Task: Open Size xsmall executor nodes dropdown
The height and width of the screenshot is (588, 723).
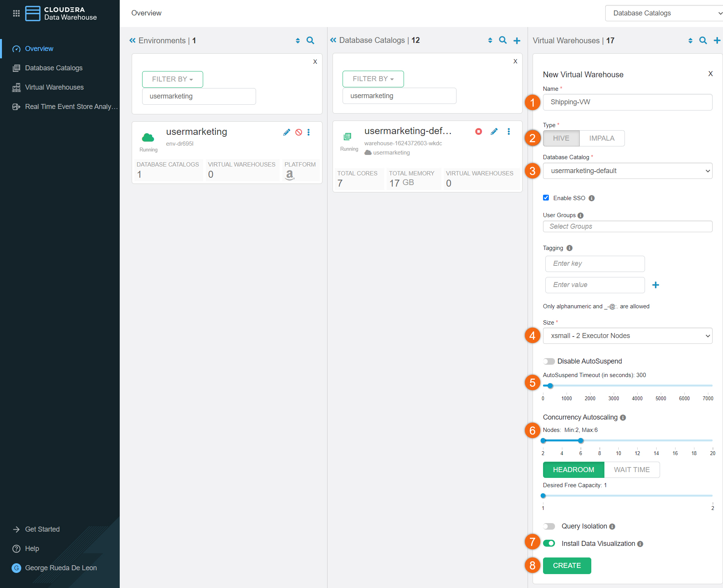Action: coord(628,336)
